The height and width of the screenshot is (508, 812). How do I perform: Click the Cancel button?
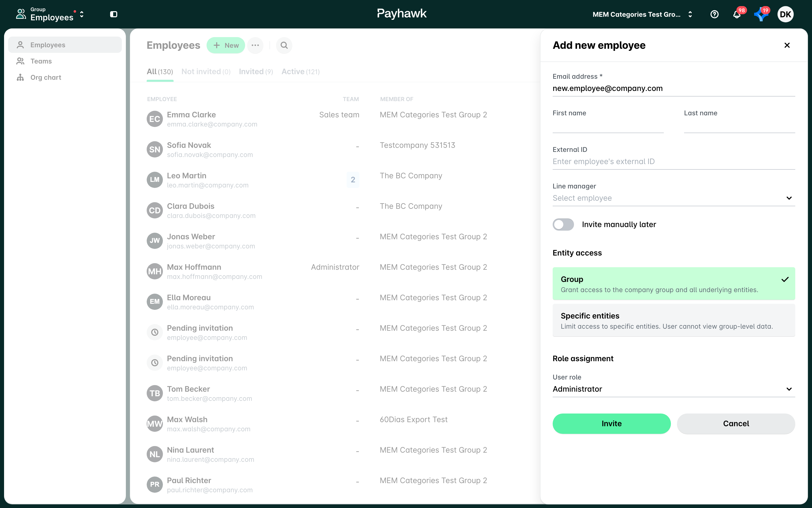[736, 423]
